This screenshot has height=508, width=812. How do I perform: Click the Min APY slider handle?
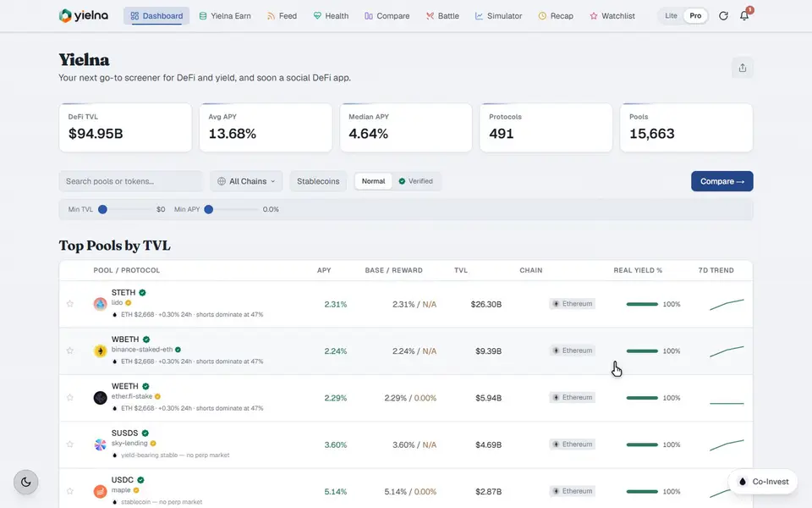click(x=208, y=209)
